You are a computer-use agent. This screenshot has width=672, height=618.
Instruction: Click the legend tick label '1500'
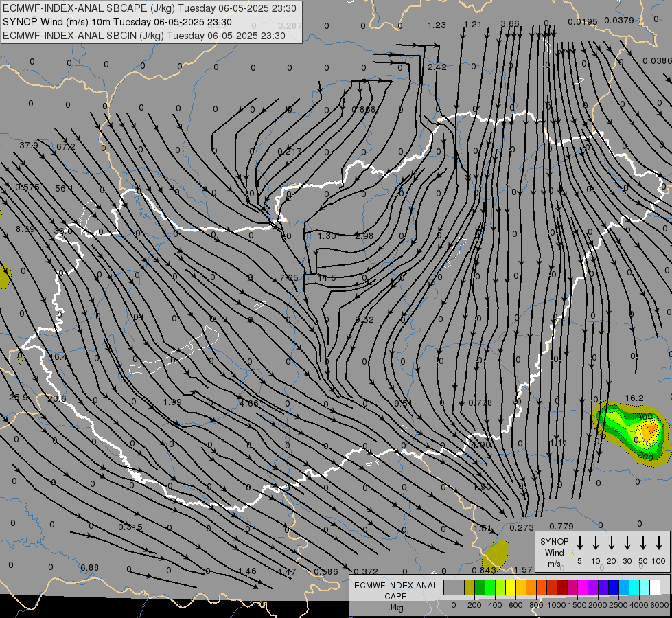(577, 605)
